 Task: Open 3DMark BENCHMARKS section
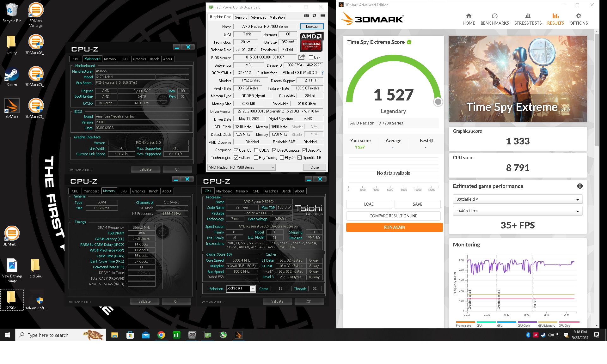click(x=494, y=19)
